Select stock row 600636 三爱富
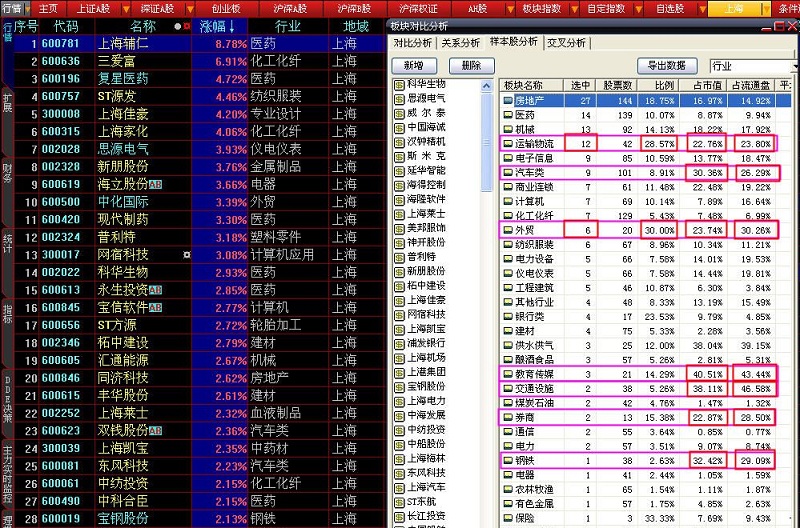Viewport: 800px width, 528px height. pos(199,61)
